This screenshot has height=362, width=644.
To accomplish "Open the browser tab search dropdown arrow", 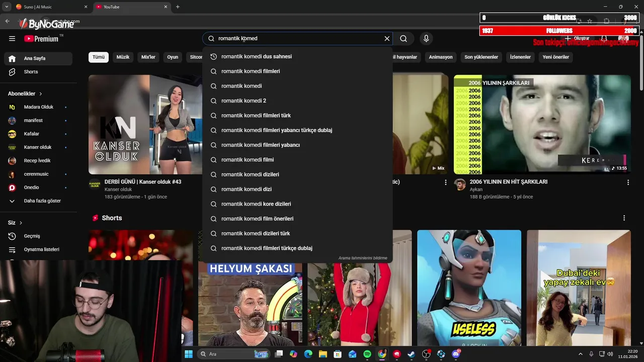I will tap(7, 7).
